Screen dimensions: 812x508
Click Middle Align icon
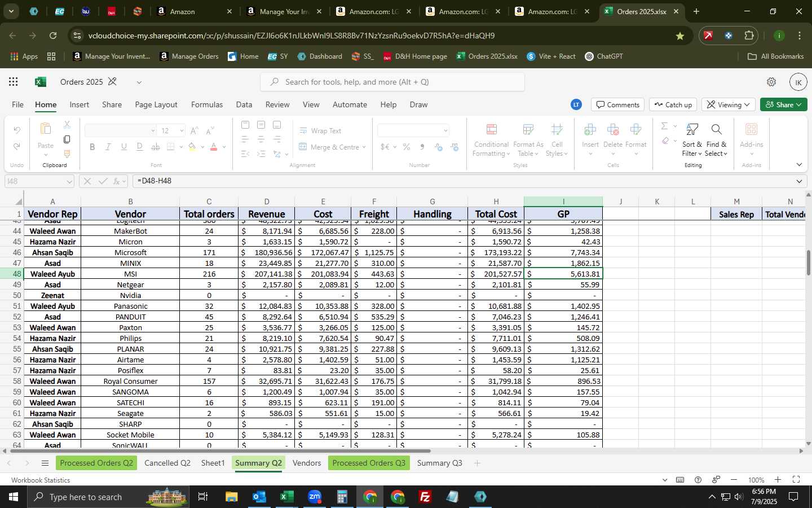pos(261,125)
